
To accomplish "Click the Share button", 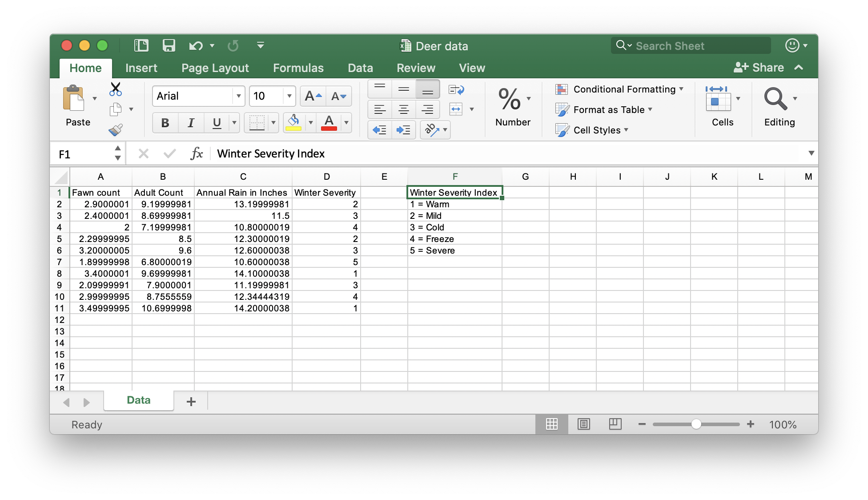I will click(x=759, y=68).
